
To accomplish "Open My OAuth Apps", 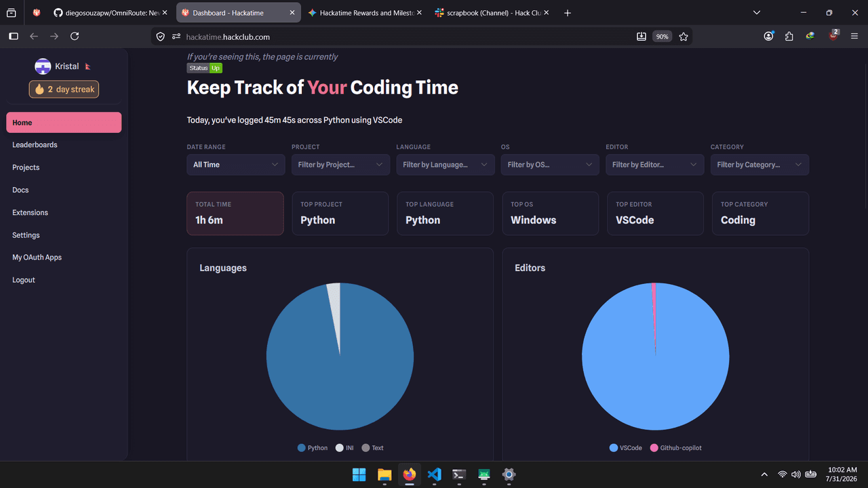I will (x=64, y=258).
